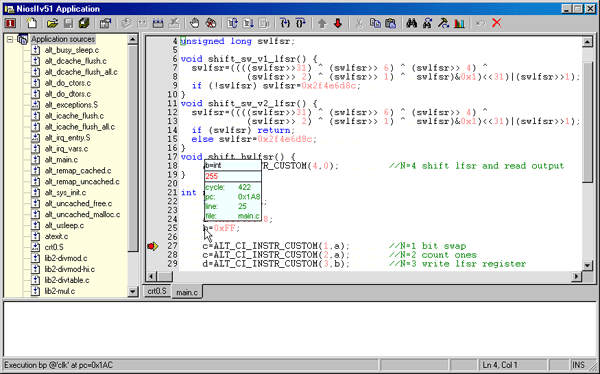Viewport: 600px width, 374px height.
Task: Click the hammer build icon
Action: point(443,23)
